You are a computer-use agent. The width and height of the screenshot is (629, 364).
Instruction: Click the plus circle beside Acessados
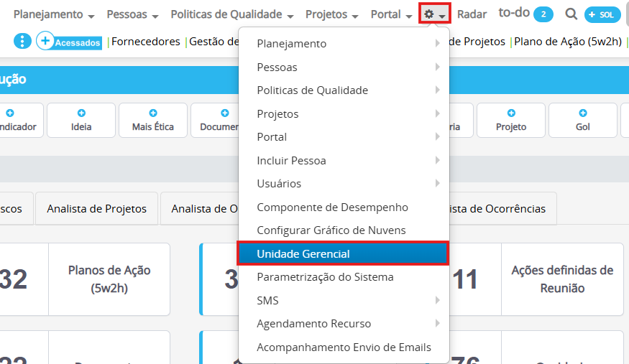coord(45,41)
